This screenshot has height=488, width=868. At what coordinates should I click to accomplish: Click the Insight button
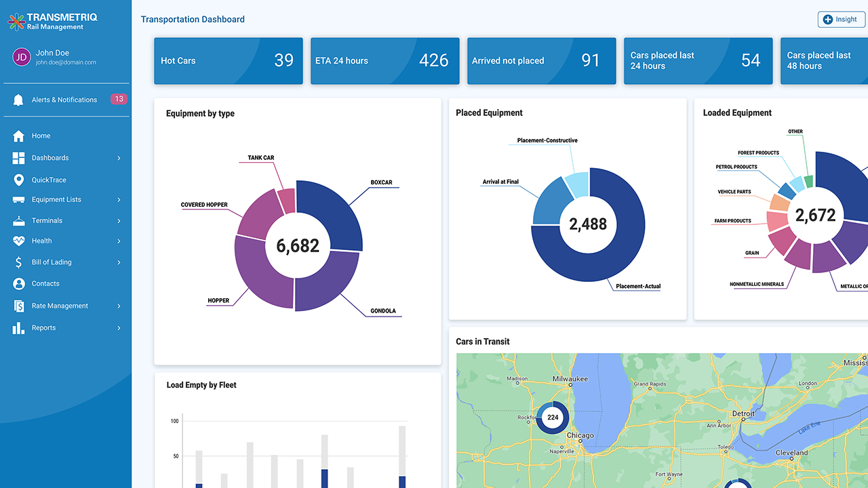click(x=841, y=19)
